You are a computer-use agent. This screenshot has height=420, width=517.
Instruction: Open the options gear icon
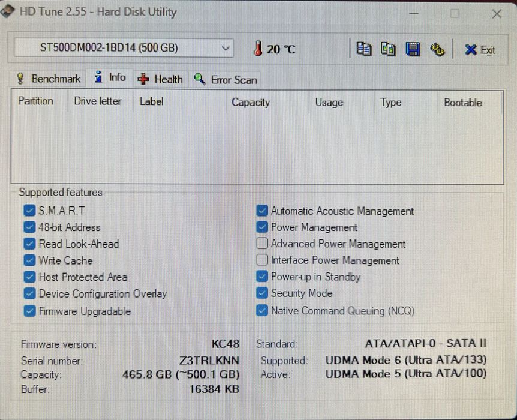438,49
